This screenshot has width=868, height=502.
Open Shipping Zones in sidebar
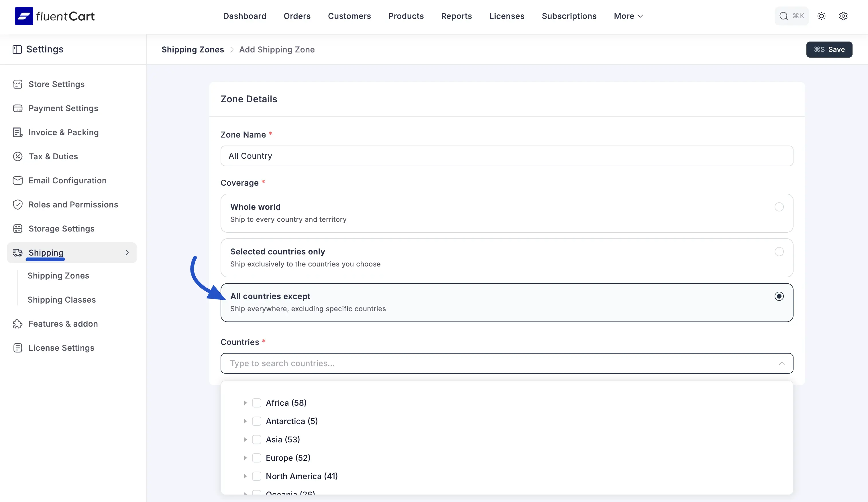[58, 276]
